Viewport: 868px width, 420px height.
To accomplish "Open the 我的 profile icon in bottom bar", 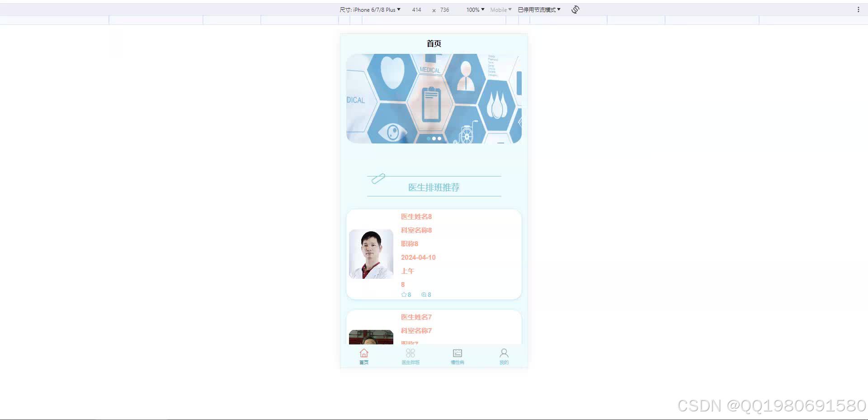I will click(x=504, y=353).
